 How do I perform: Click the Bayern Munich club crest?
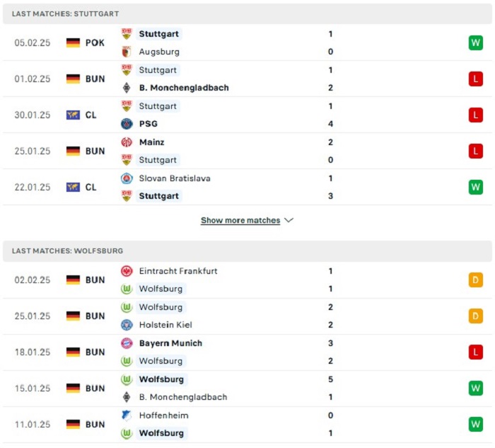[127, 343]
